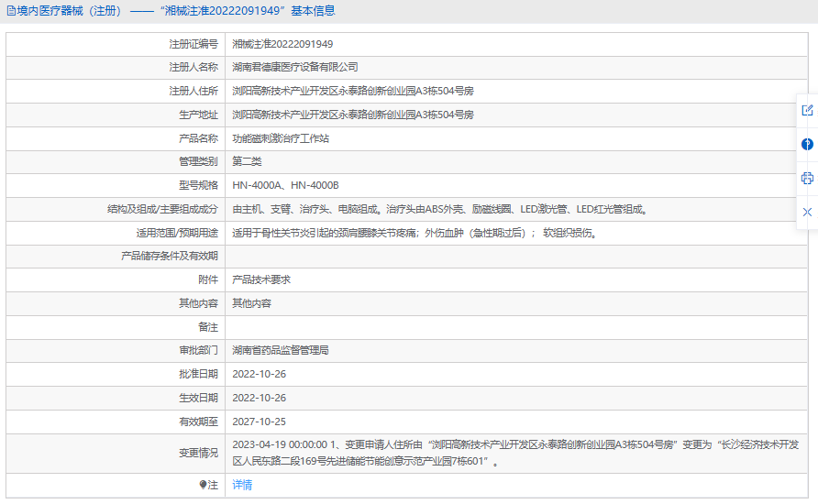Click management category value 第二类
Screen dimensions: 818x504
click(247, 161)
